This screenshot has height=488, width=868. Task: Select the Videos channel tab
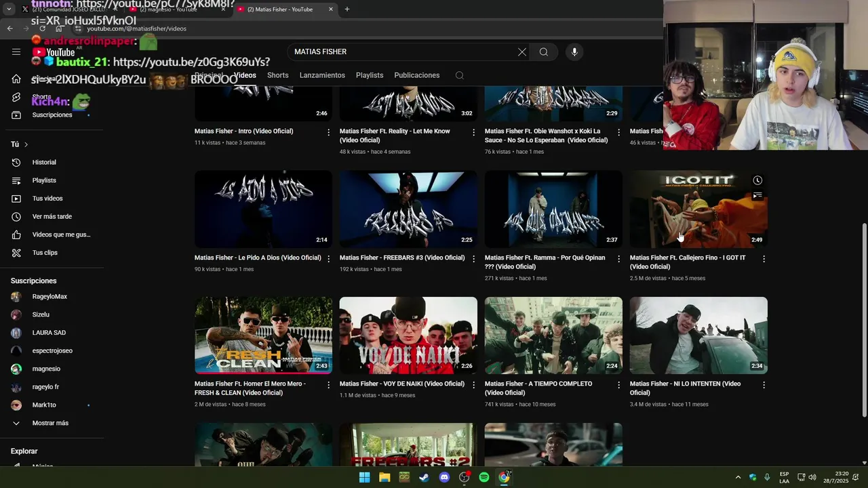(x=245, y=75)
